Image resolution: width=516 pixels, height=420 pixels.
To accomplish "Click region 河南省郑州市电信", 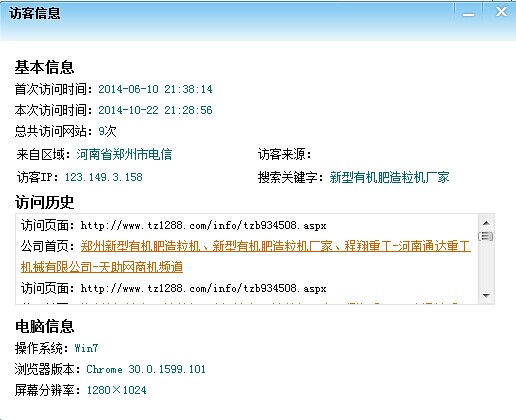I will coord(124,154).
